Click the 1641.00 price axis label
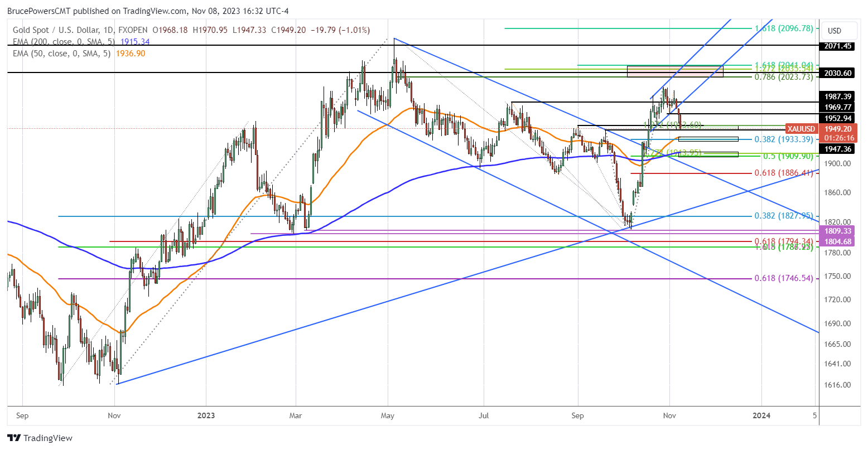Image resolution: width=868 pixels, height=450 pixels. [837, 364]
